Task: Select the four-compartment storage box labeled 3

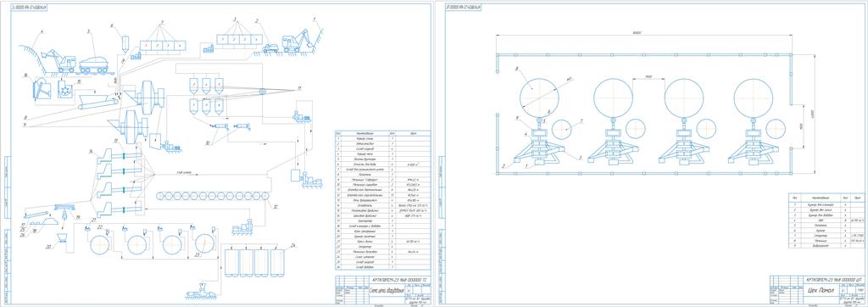Action: [x=240, y=40]
